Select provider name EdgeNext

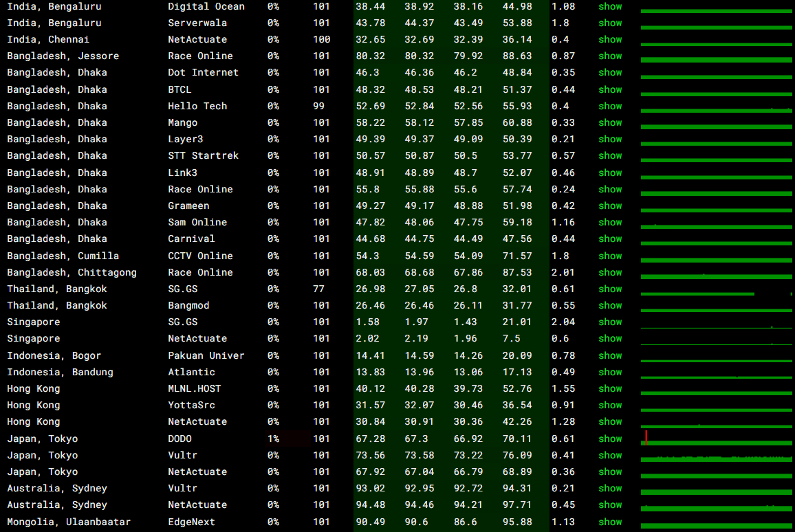[192, 522]
